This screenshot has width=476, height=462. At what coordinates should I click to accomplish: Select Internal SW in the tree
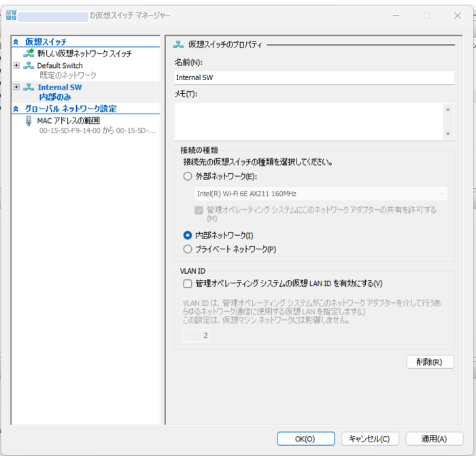click(x=60, y=88)
